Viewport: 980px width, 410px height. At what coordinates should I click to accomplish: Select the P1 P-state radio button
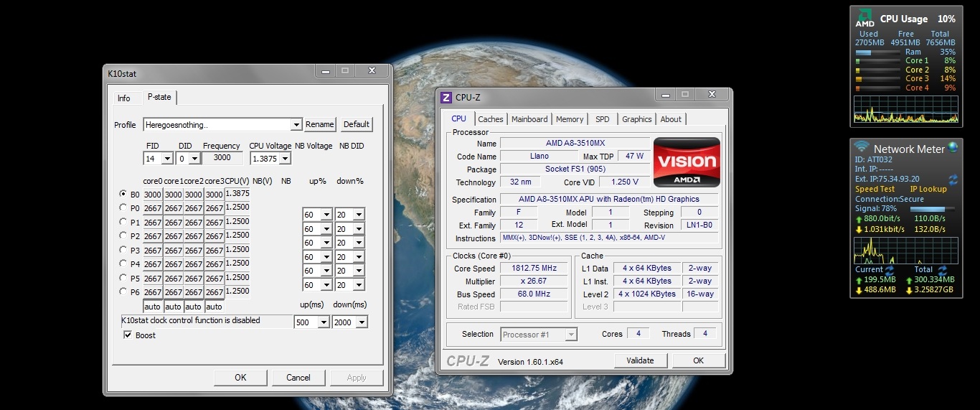click(x=123, y=222)
